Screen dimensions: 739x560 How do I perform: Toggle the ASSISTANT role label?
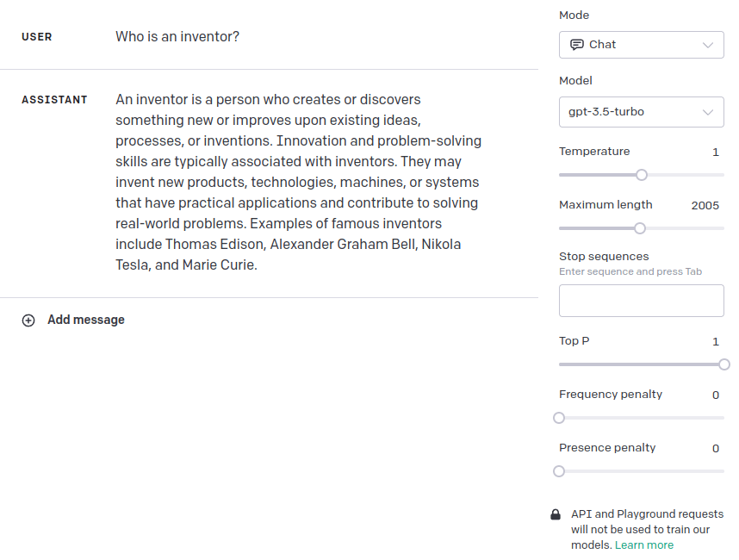[x=54, y=100]
